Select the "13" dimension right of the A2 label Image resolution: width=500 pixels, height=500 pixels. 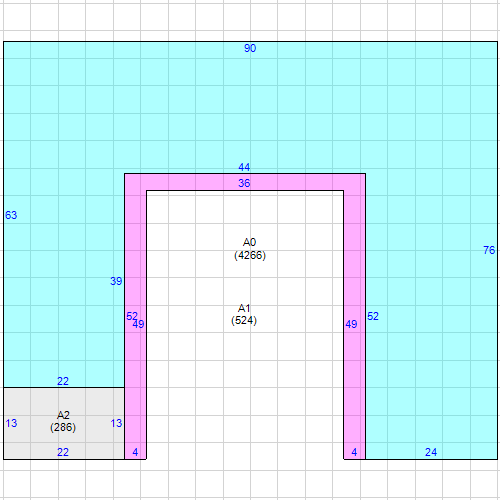click(116, 423)
